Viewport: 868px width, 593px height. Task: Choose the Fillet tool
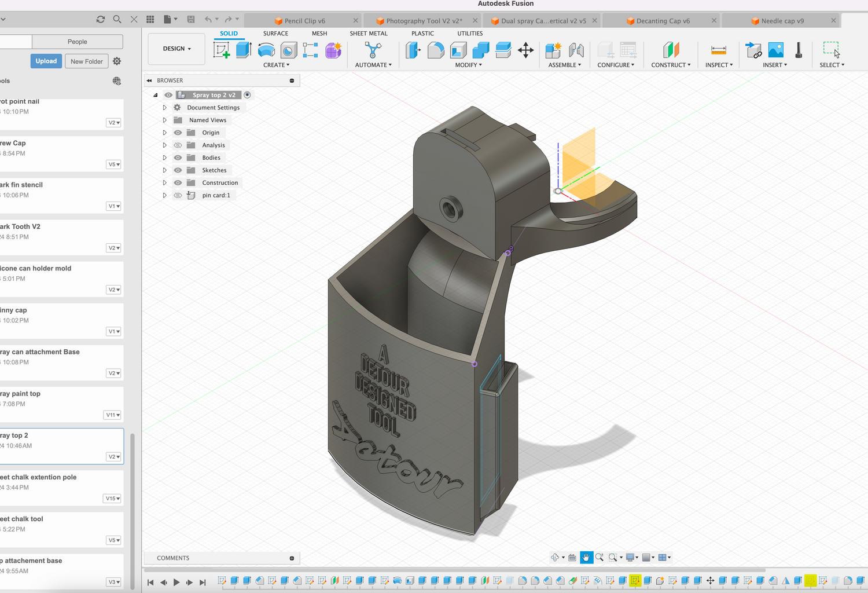coord(436,50)
